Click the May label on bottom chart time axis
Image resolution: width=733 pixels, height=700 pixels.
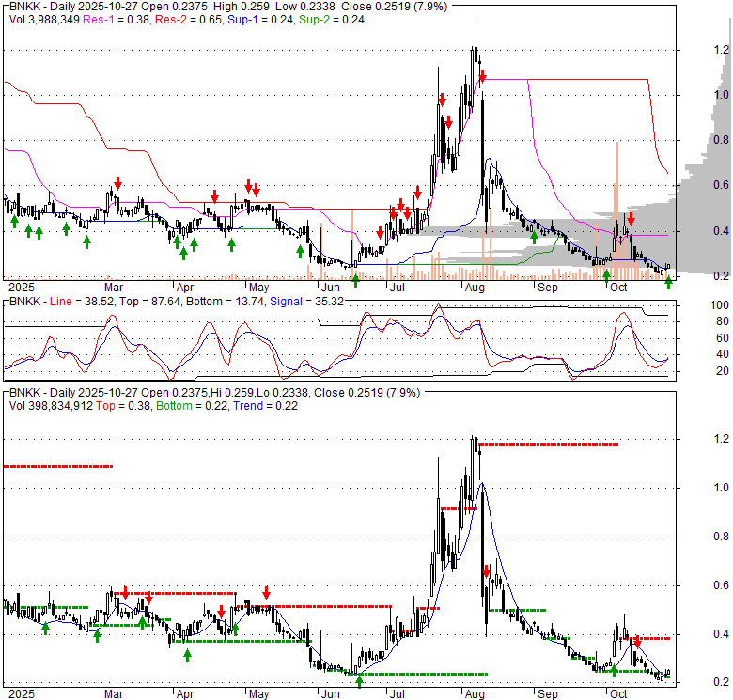click(259, 694)
